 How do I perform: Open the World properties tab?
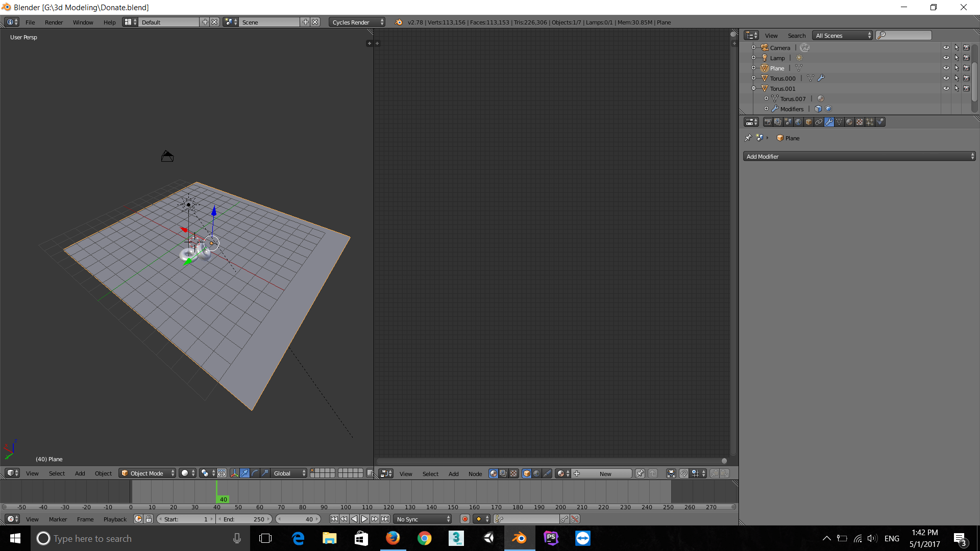pyautogui.click(x=798, y=122)
